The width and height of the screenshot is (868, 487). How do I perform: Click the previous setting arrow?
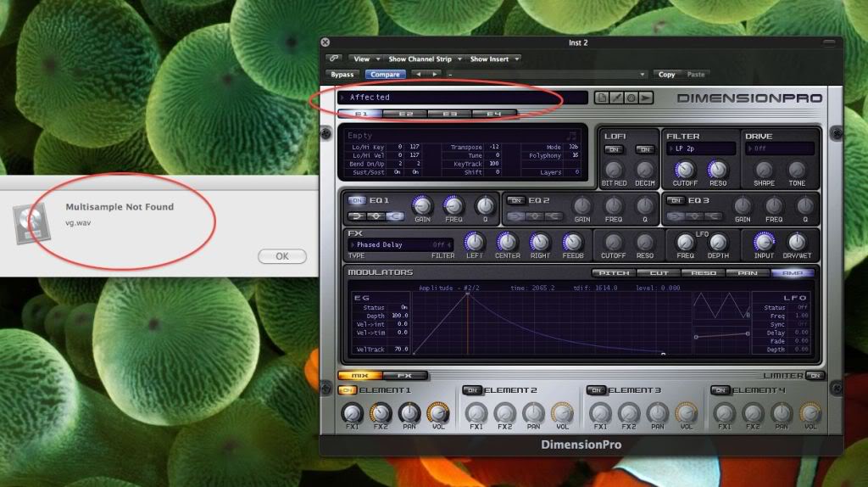click(x=419, y=75)
